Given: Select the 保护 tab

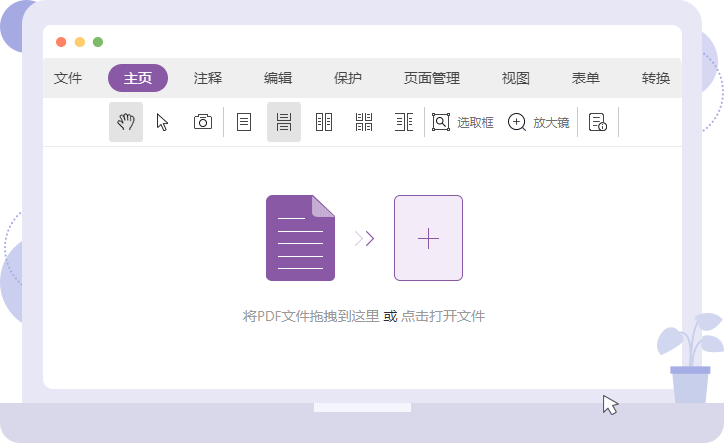Looking at the screenshot, I should pos(348,78).
